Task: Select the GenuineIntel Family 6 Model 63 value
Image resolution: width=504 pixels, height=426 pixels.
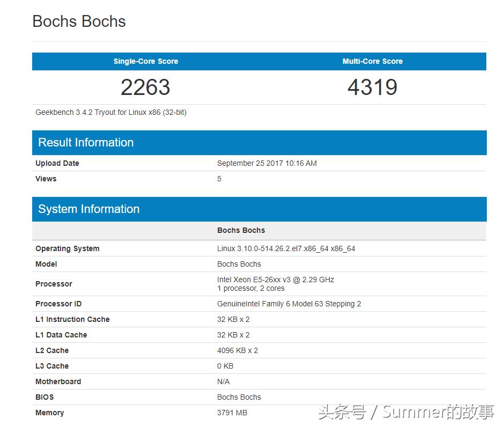Action: click(x=289, y=304)
